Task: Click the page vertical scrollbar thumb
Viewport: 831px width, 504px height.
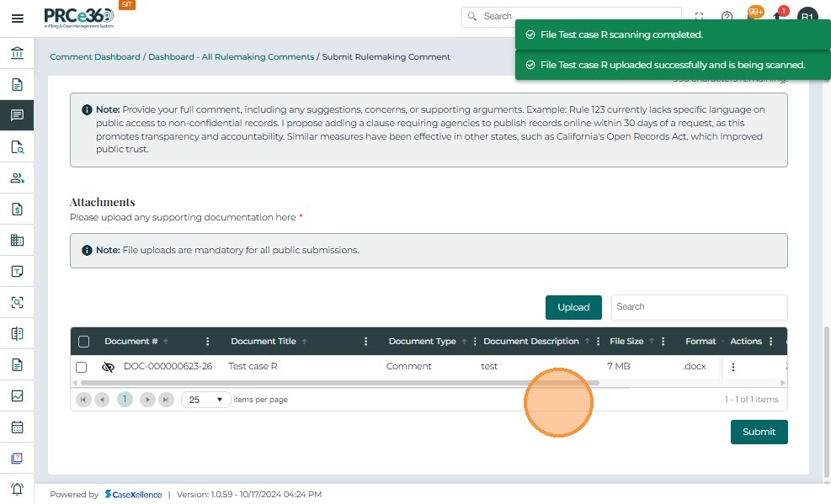Action: coord(827,402)
